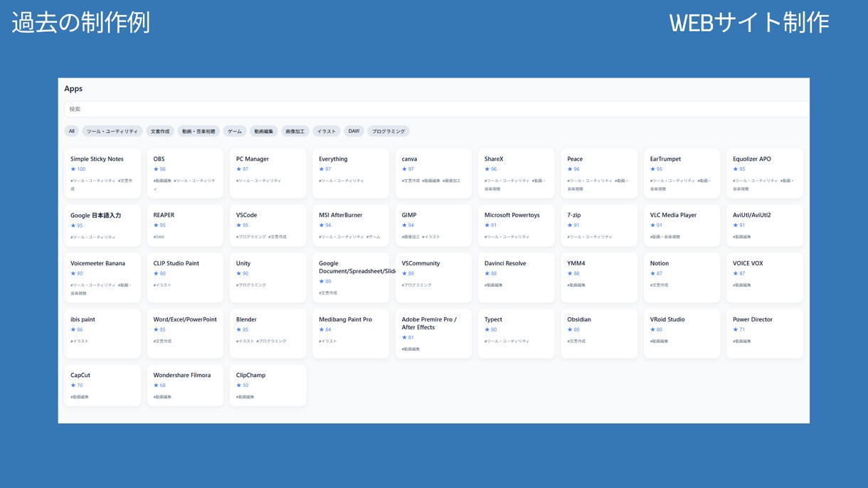Viewport: 868px width, 488px height.
Task: Open the VOICE VOX card title
Action: (x=748, y=264)
